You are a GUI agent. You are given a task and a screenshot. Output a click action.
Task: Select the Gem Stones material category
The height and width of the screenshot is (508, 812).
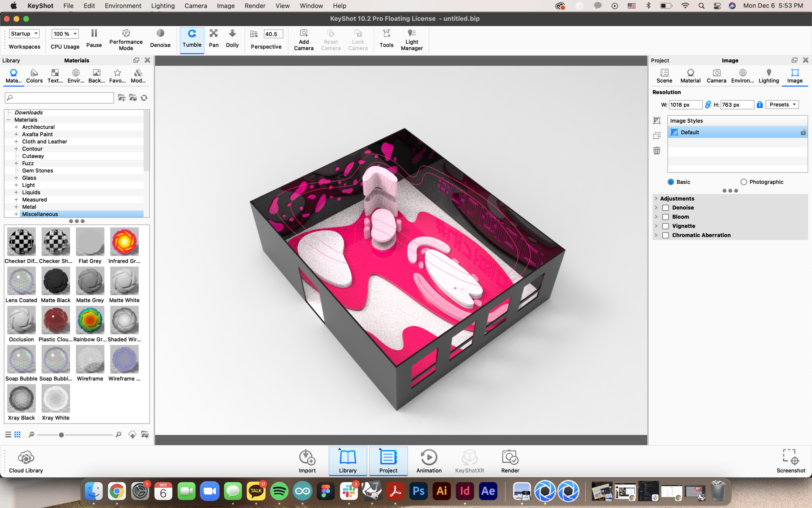point(38,171)
